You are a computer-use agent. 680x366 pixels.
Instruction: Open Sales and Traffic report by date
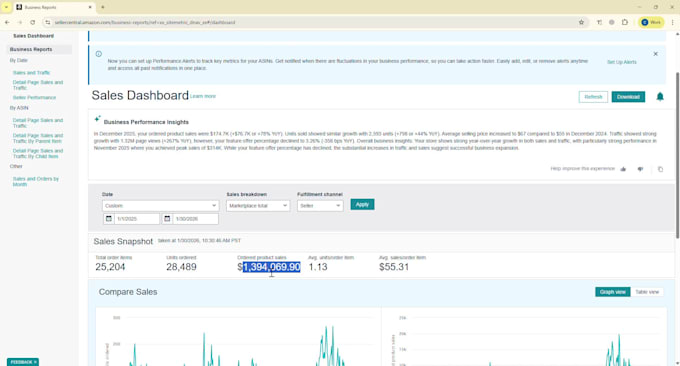click(x=31, y=73)
